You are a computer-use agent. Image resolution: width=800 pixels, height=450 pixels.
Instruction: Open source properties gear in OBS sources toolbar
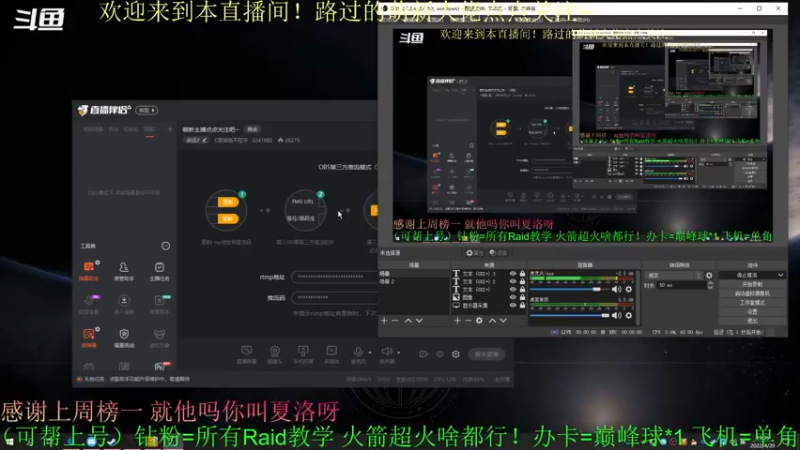(x=479, y=320)
